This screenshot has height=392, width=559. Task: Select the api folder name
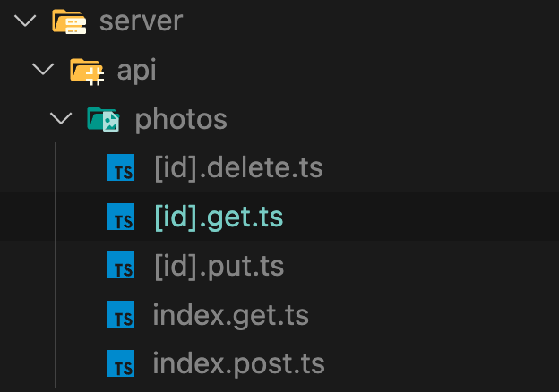tap(137, 70)
